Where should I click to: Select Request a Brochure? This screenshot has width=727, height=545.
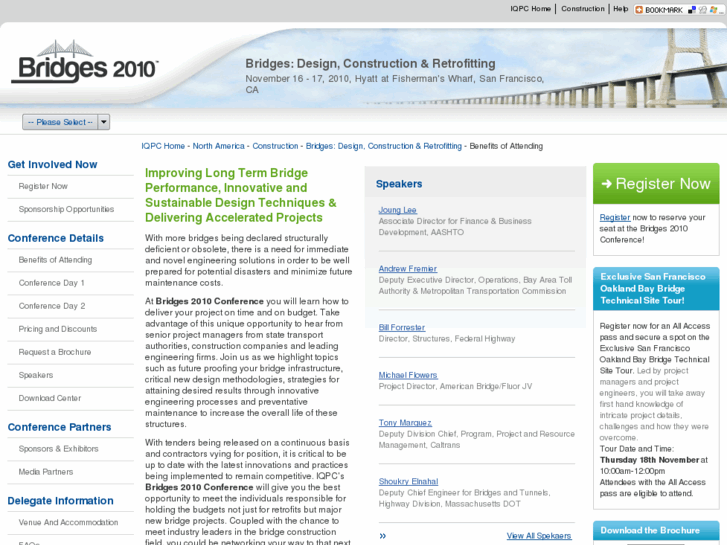[x=55, y=352]
